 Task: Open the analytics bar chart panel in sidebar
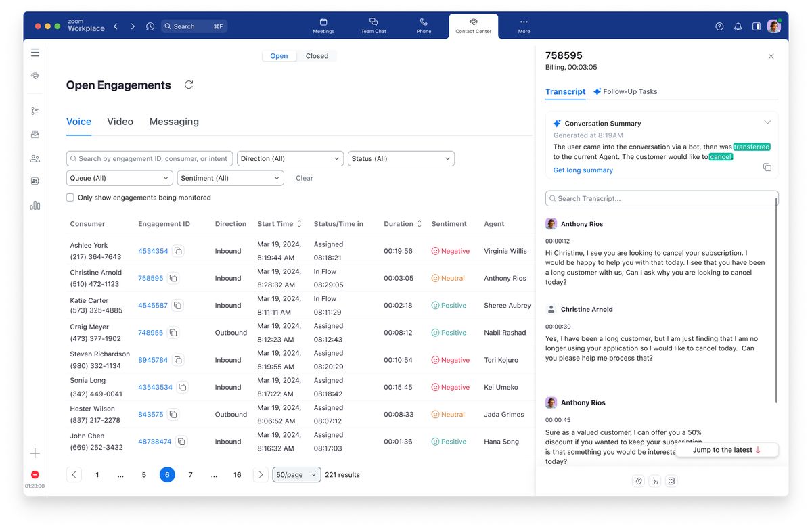click(35, 205)
